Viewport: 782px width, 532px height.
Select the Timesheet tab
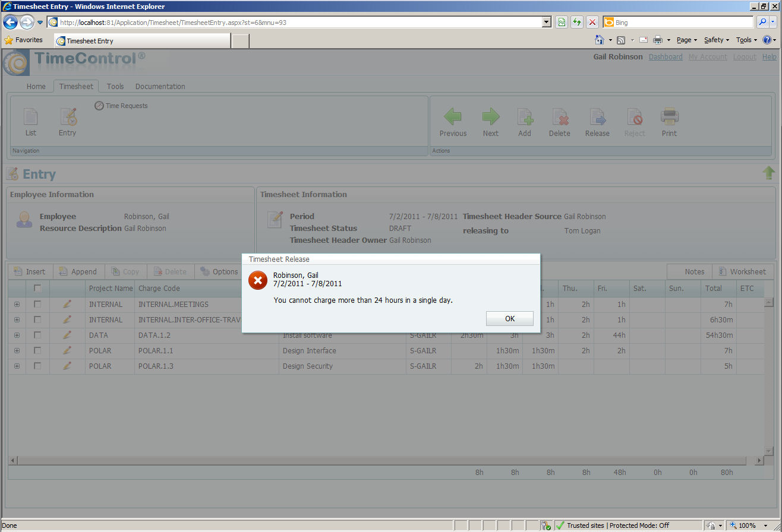click(76, 86)
